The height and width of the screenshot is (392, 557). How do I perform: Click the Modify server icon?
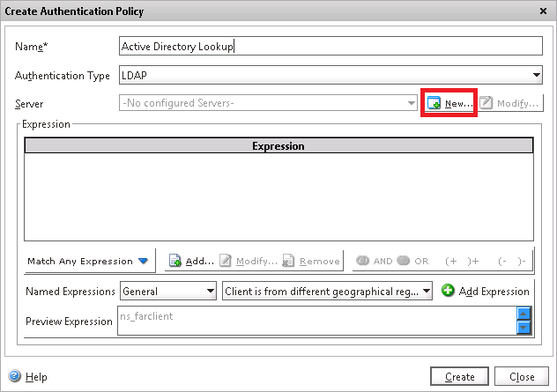[x=486, y=104]
